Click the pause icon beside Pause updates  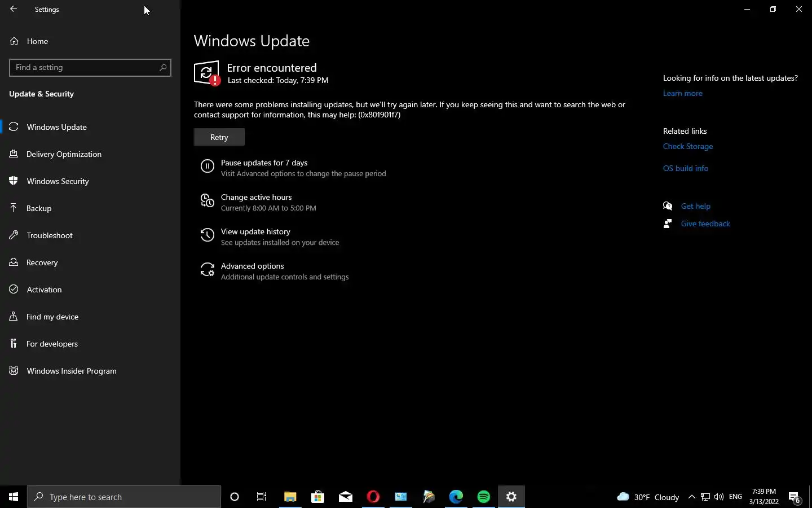click(208, 166)
